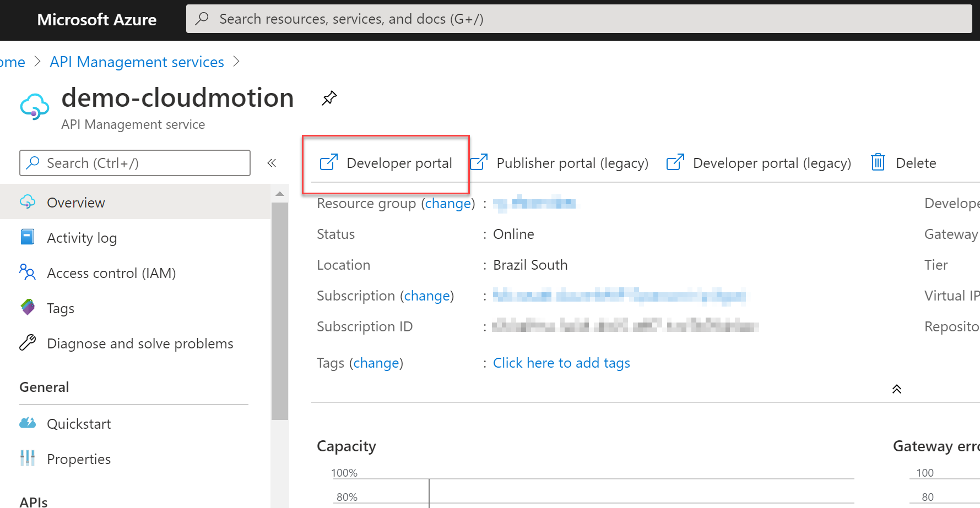The height and width of the screenshot is (508, 980).
Task: Click the 'Brazil South' location value
Action: click(530, 265)
